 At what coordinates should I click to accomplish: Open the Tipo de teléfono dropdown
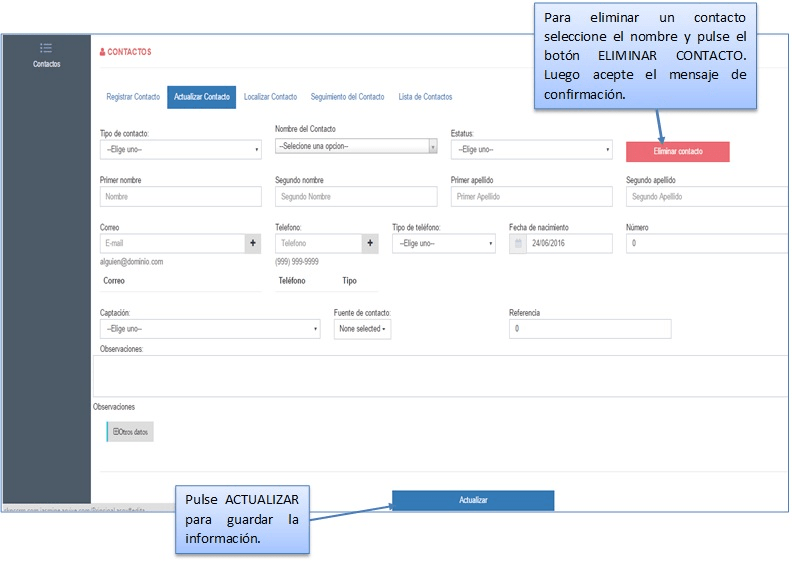[443, 243]
